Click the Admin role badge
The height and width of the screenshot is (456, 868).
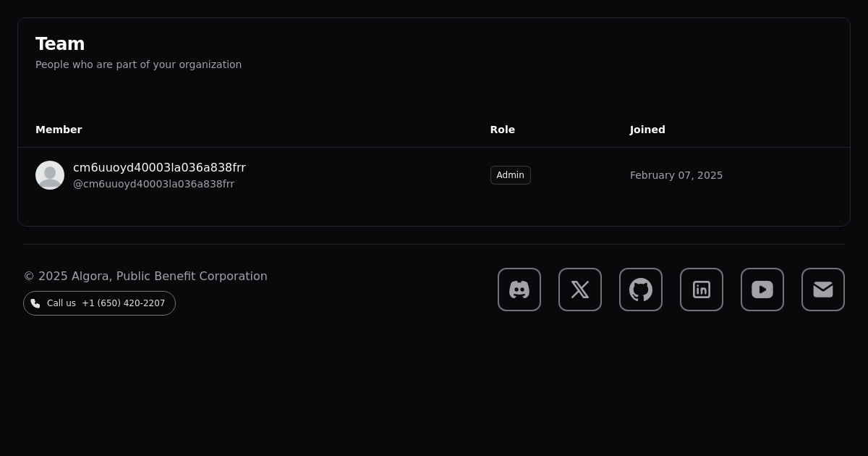click(x=510, y=175)
